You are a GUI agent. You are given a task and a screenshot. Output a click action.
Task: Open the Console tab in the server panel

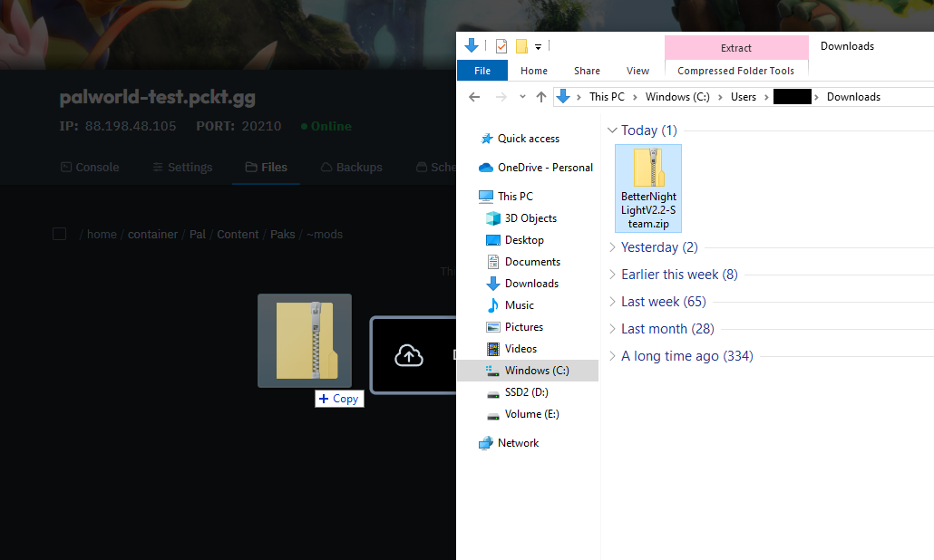tap(90, 168)
